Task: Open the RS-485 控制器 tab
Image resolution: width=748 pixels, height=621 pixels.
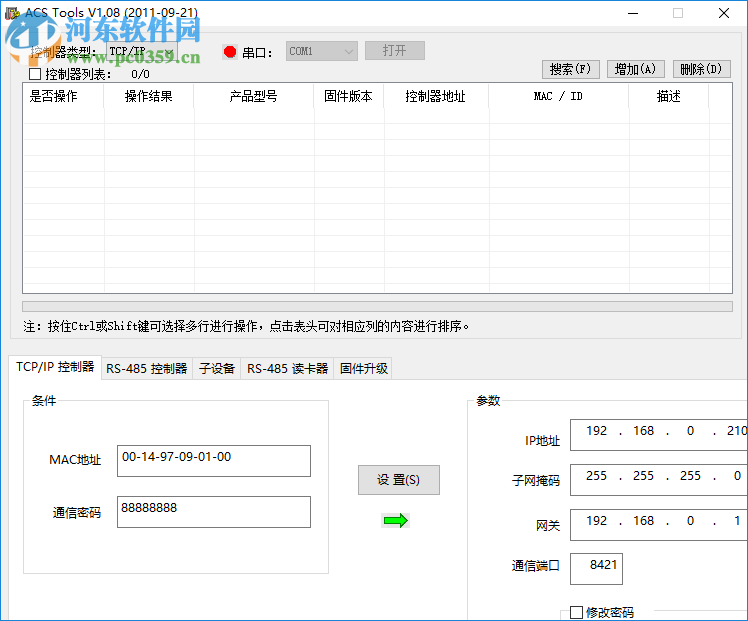Action: point(146,369)
